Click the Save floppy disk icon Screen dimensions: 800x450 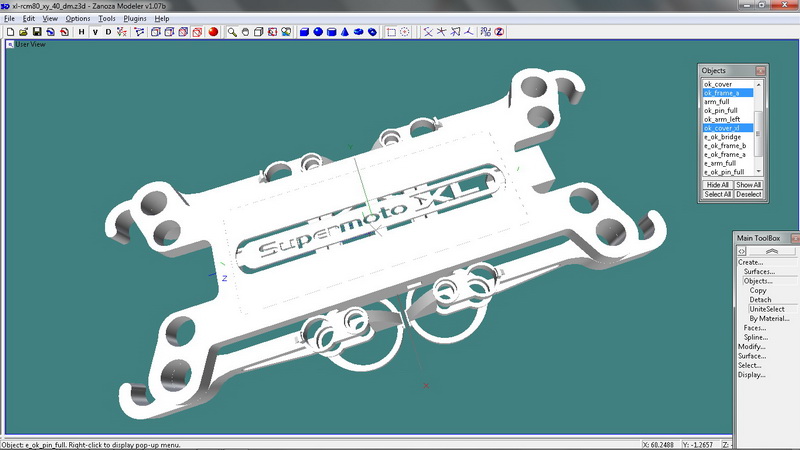tap(36, 32)
